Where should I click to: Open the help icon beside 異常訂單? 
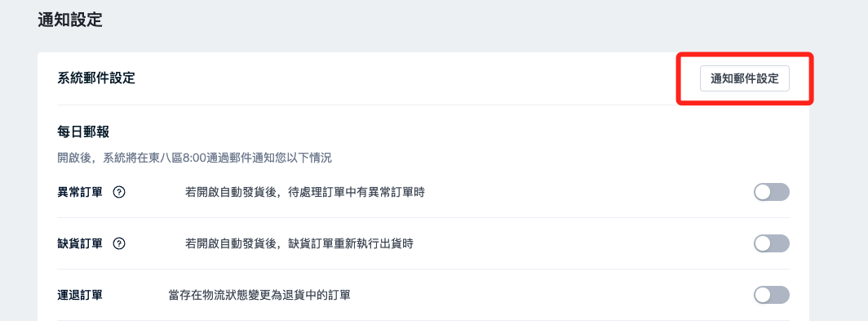(119, 193)
